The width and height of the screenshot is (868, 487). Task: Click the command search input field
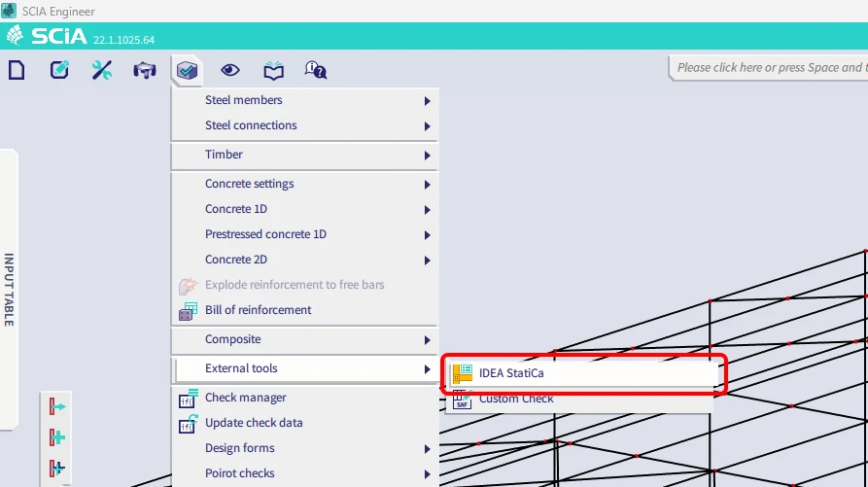770,67
